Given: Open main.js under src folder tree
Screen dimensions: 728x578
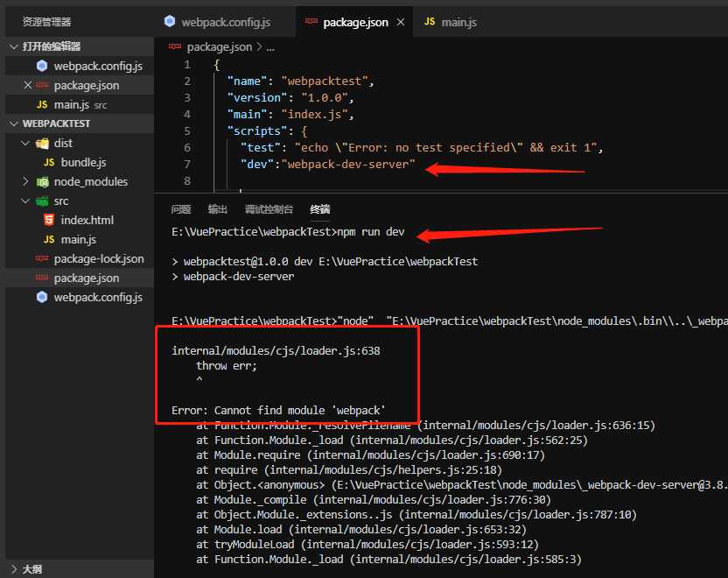Looking at the screenshot, I should 80,240.
